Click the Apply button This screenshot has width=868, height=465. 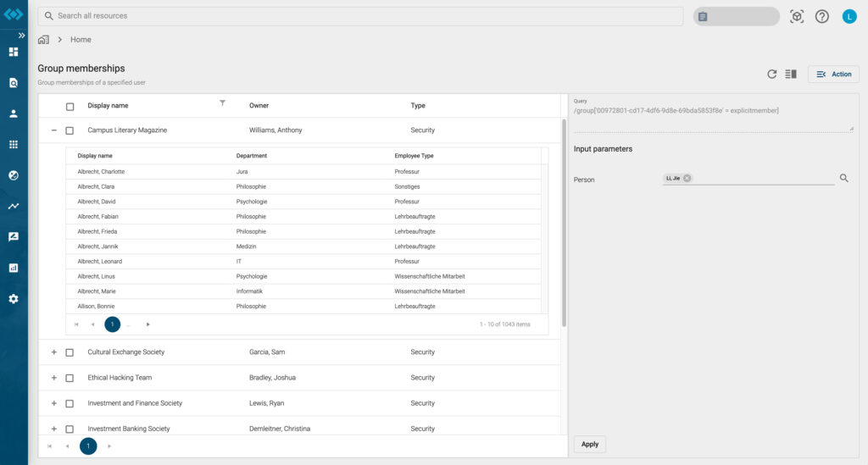click(590, 444)
